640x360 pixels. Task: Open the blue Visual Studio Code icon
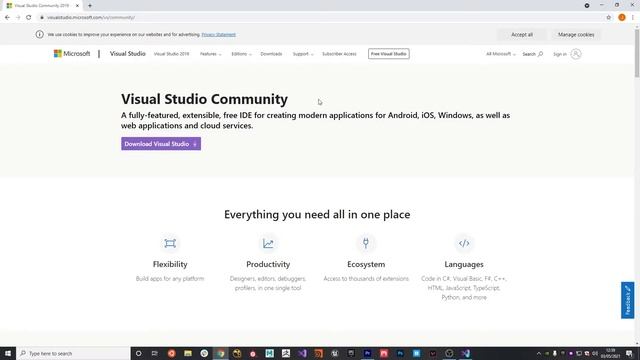[465, 353]
